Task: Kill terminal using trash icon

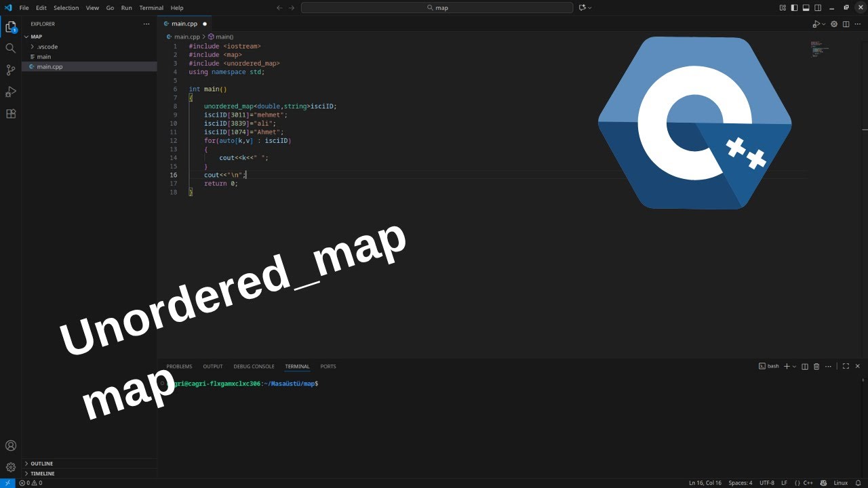Action: click(816, 366)
